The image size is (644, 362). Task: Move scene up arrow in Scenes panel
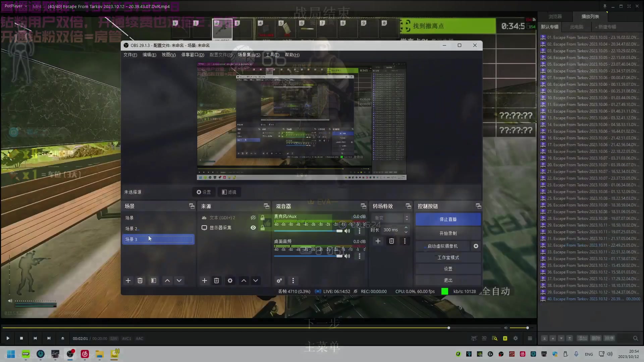click(167, 281)
